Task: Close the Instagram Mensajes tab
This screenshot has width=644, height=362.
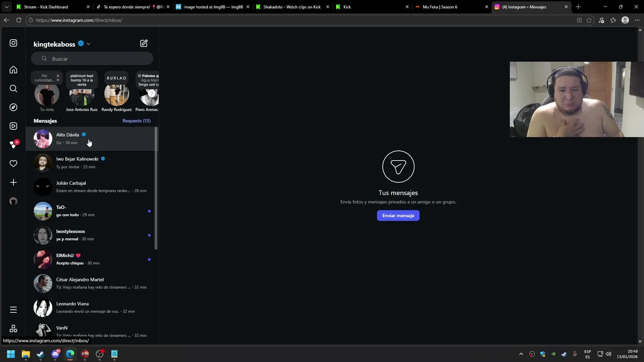Action: (x=566, y=7)
